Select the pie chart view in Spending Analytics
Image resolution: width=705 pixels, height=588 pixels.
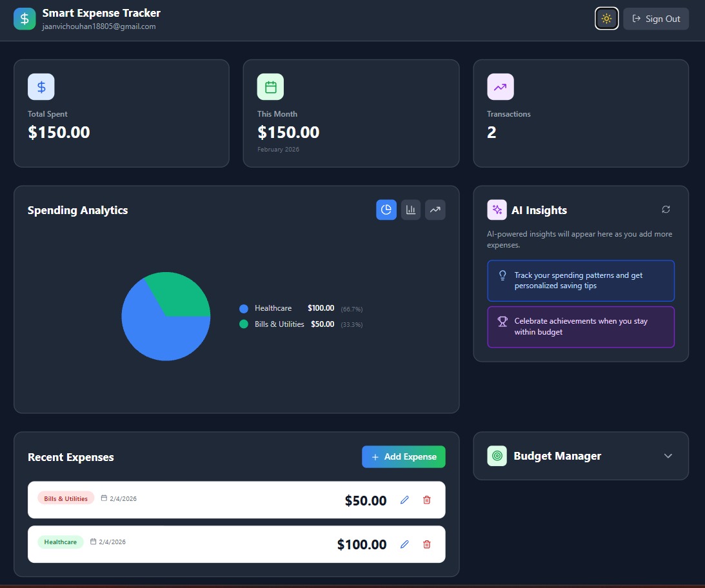pos(386,210)
